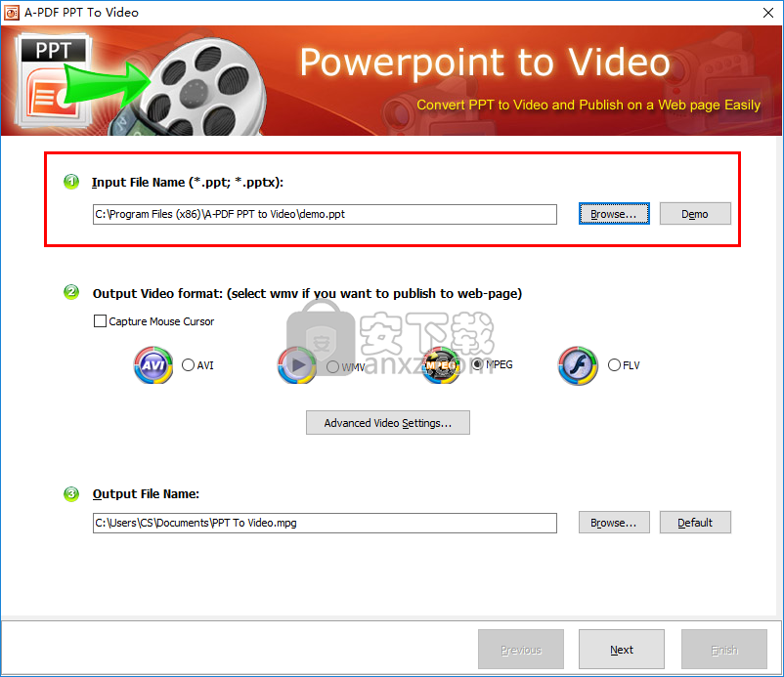784x677 pixels.
Task: Click the 'Output Video format' heading text
Action: (307, 293)
